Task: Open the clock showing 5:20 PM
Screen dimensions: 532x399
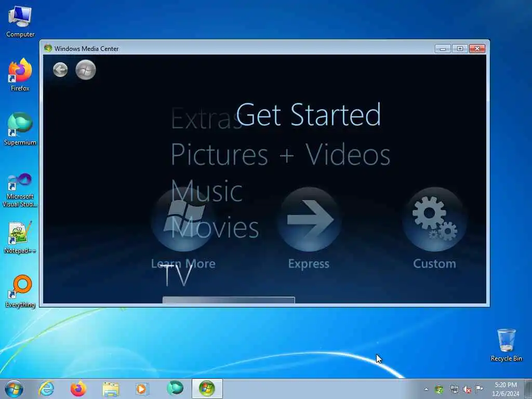Action: click(x=506, y=389)
